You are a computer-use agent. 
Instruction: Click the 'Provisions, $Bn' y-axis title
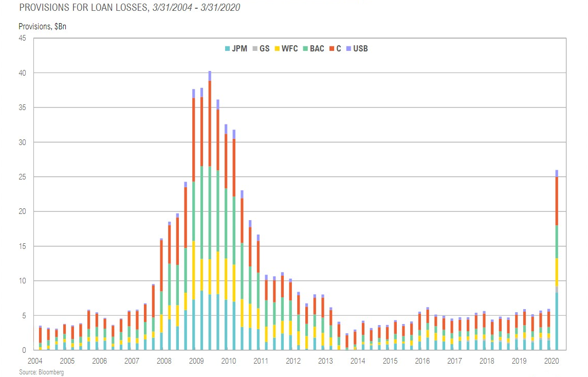[42, 26]
